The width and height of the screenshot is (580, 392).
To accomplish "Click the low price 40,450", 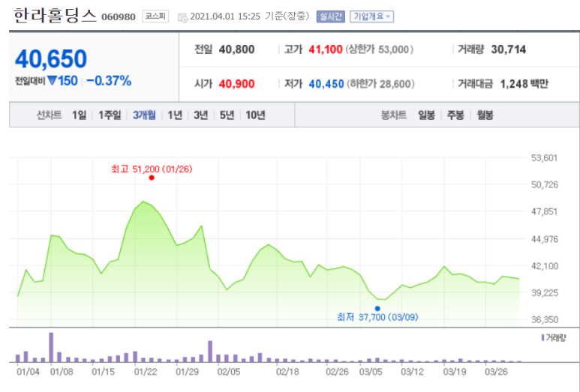I will tap(326, 84).
